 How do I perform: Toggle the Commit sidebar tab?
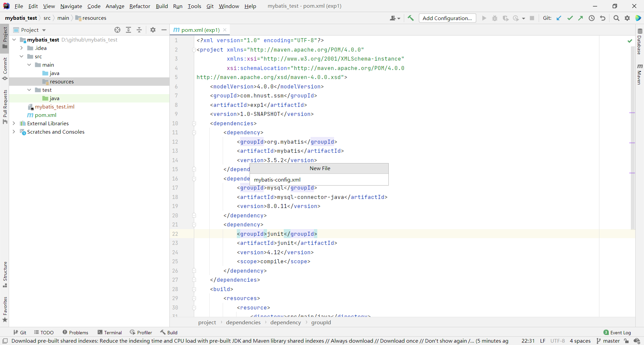point(5,69)
